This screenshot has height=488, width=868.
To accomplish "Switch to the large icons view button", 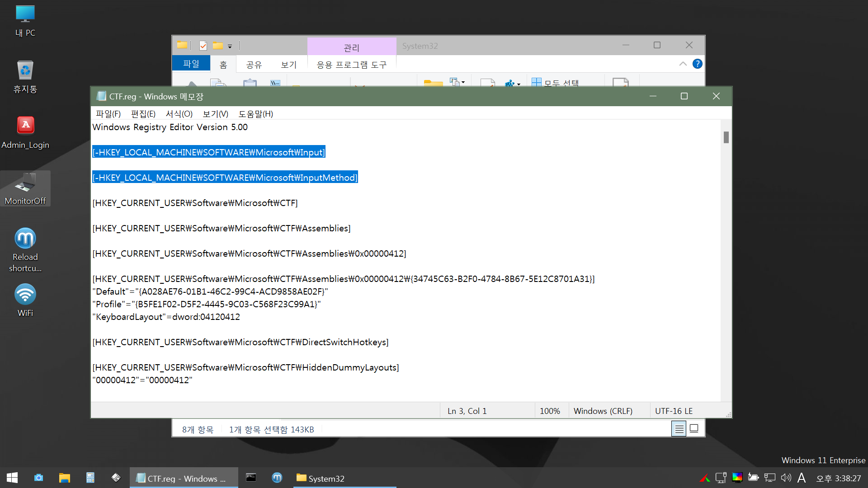I will (x=694, y=428).
